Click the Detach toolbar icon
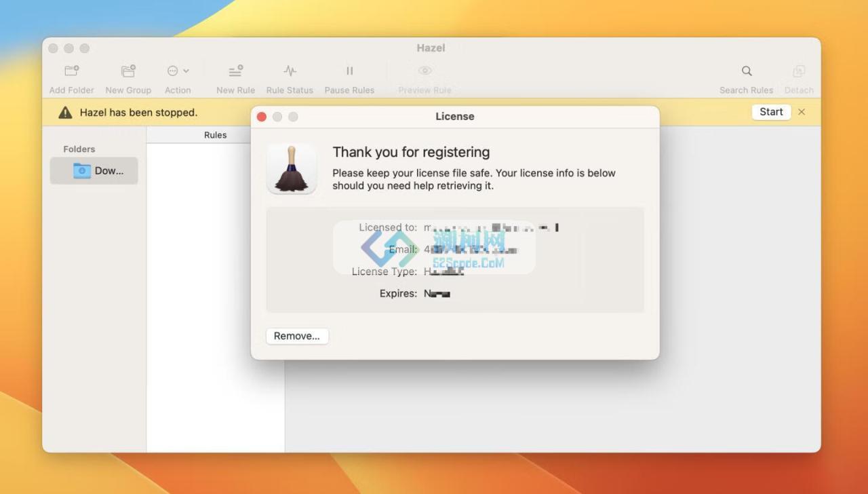 [799, 71]
